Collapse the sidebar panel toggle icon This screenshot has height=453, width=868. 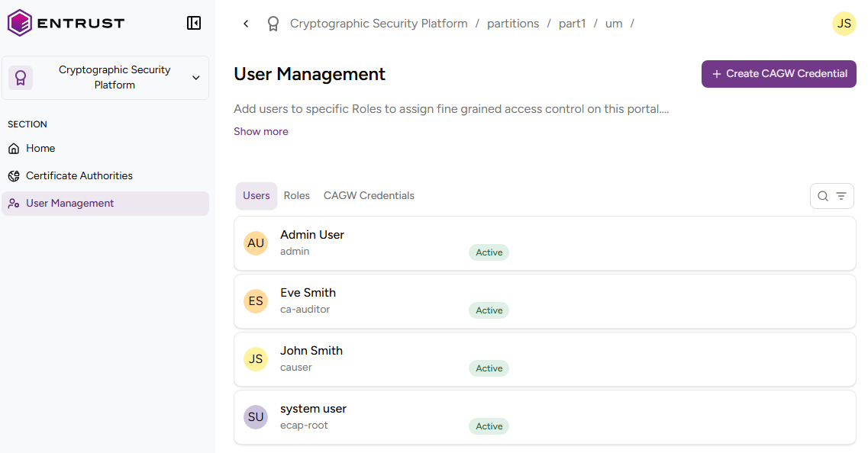pos(194,23)
